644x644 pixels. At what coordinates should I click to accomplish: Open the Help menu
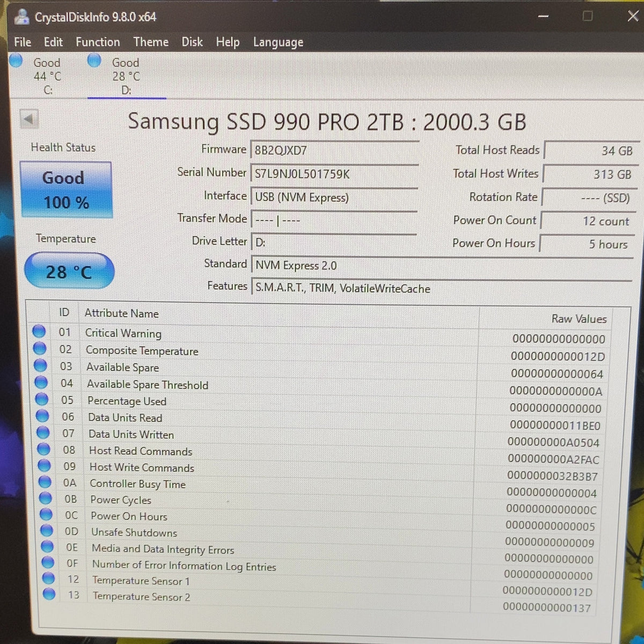click(228, 42)
